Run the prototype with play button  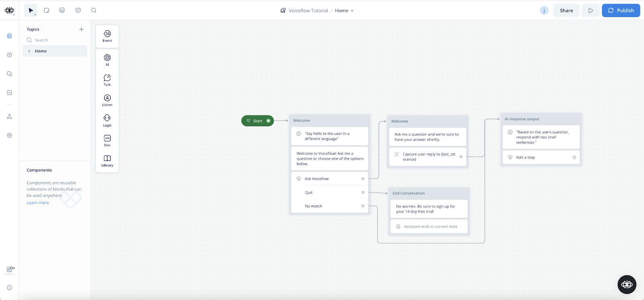pos(591,10)
